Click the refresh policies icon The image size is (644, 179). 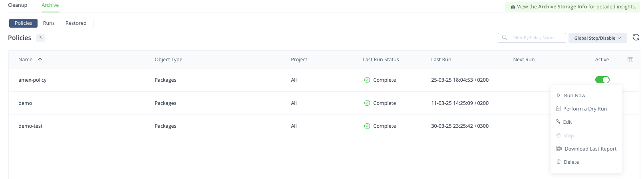tap(636, 37)
